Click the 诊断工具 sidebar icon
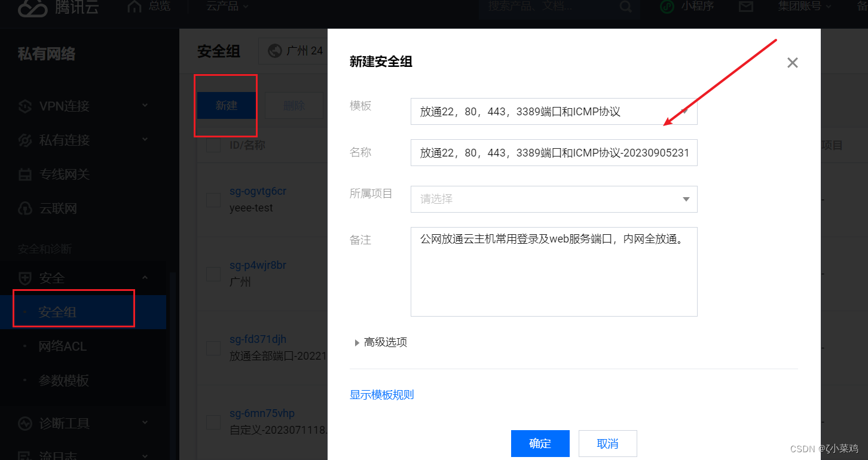The height and width of the screenshot is (460, 868). [x=25, y=424]
